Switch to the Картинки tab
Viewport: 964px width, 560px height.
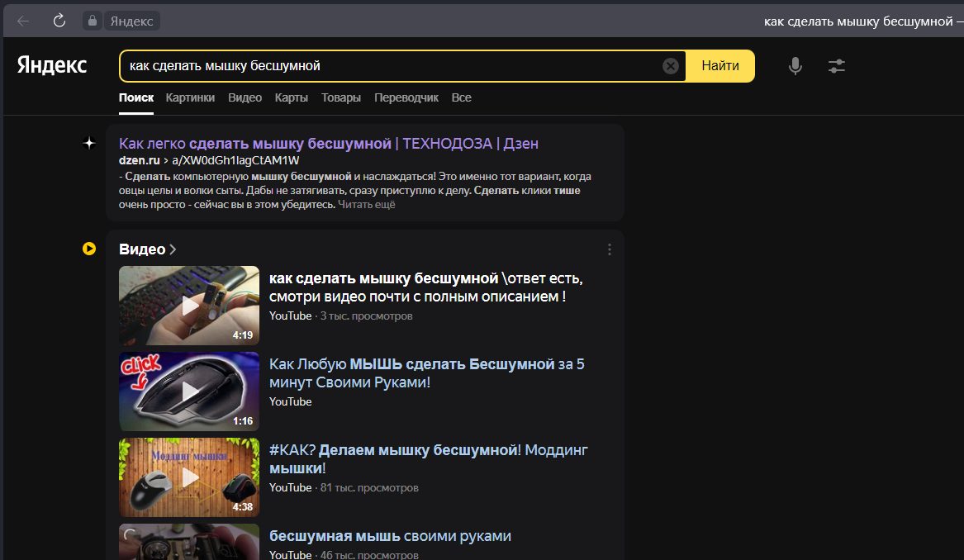190,97
